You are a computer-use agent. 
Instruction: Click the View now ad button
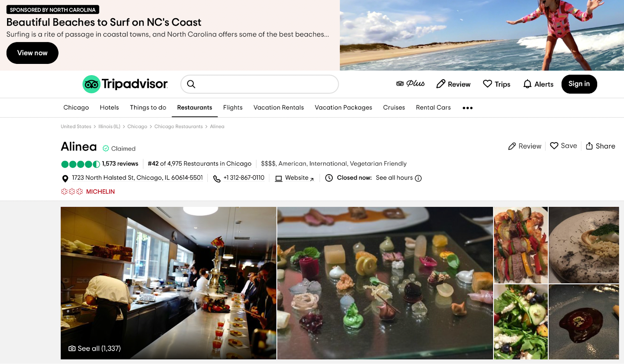coord(32,53)
